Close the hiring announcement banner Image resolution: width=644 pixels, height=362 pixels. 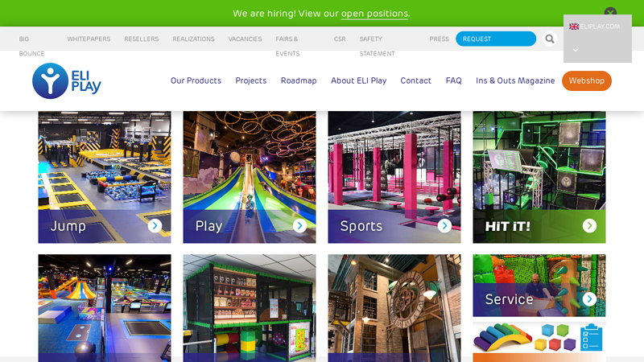pos(610,12)
